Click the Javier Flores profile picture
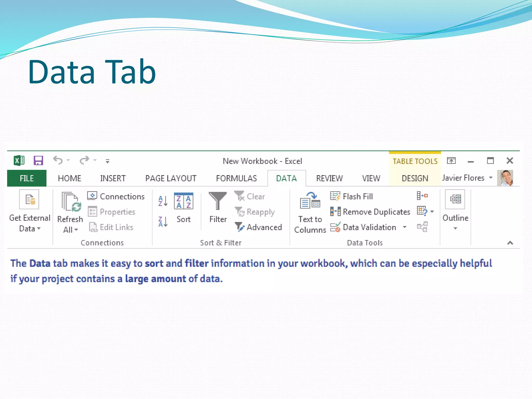Image resolution: width=532 pixels, height=399 pixels. pyautogui.click(x=505, y=178)
